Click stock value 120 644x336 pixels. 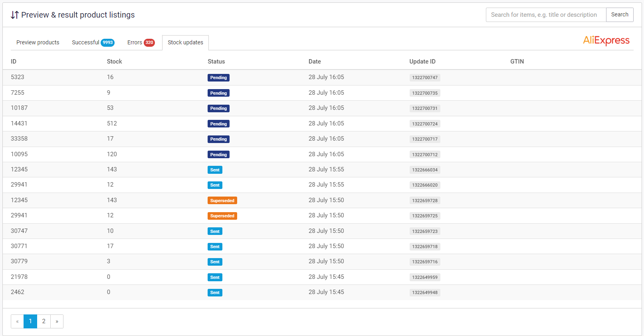(x=112, y=154)
